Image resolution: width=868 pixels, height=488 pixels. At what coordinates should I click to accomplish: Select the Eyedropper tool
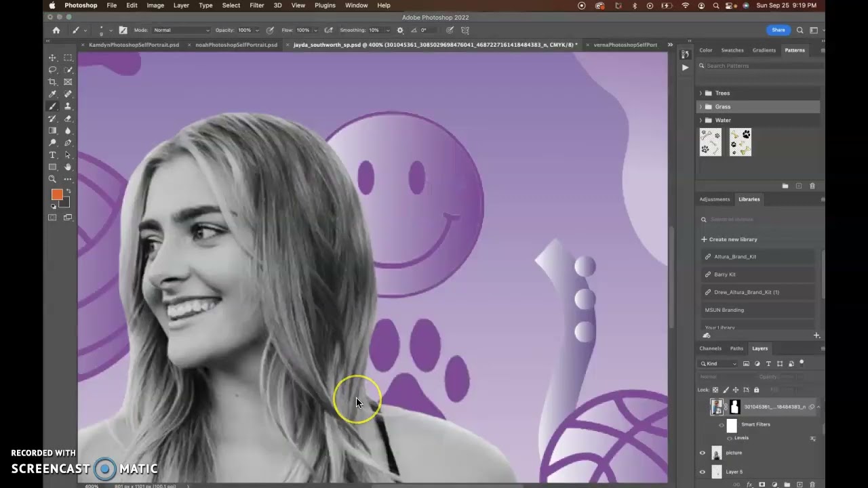click(x=52, y=94)
